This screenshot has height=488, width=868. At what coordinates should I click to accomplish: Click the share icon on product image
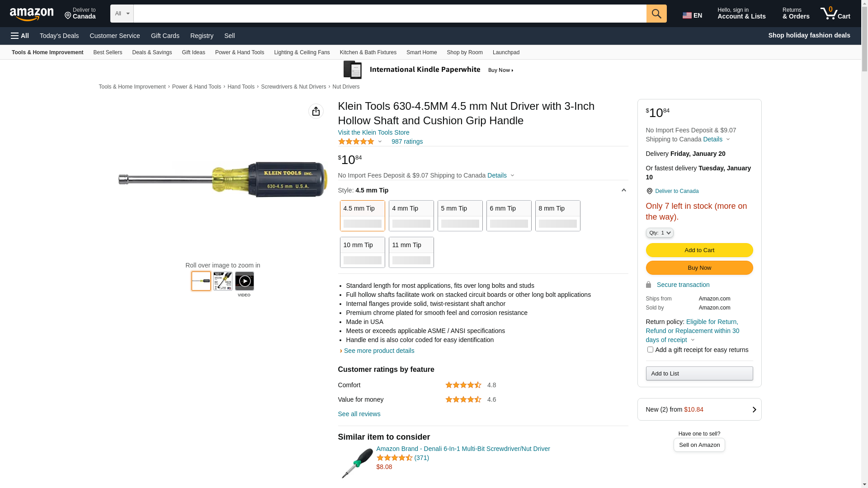click(x=316, y=111)
